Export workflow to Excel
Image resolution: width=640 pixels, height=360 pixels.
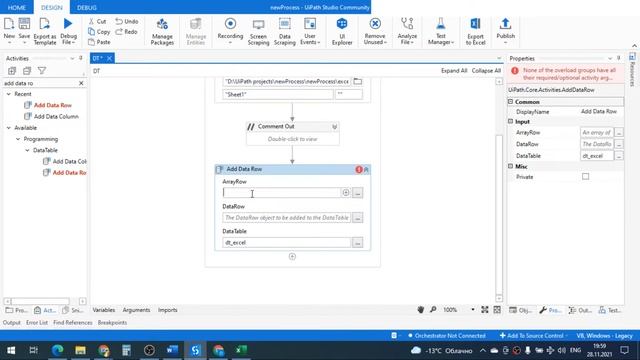click(x=476, y=31)
